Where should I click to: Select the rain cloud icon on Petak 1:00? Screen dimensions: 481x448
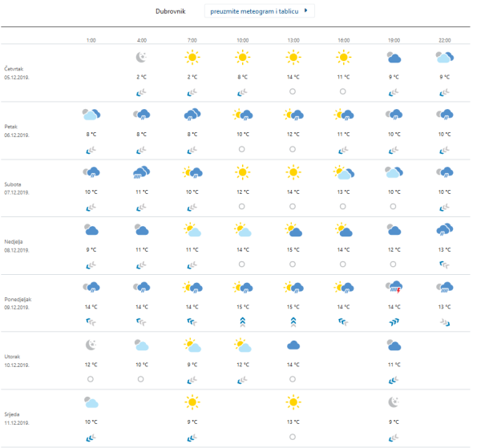coord(91,115)
